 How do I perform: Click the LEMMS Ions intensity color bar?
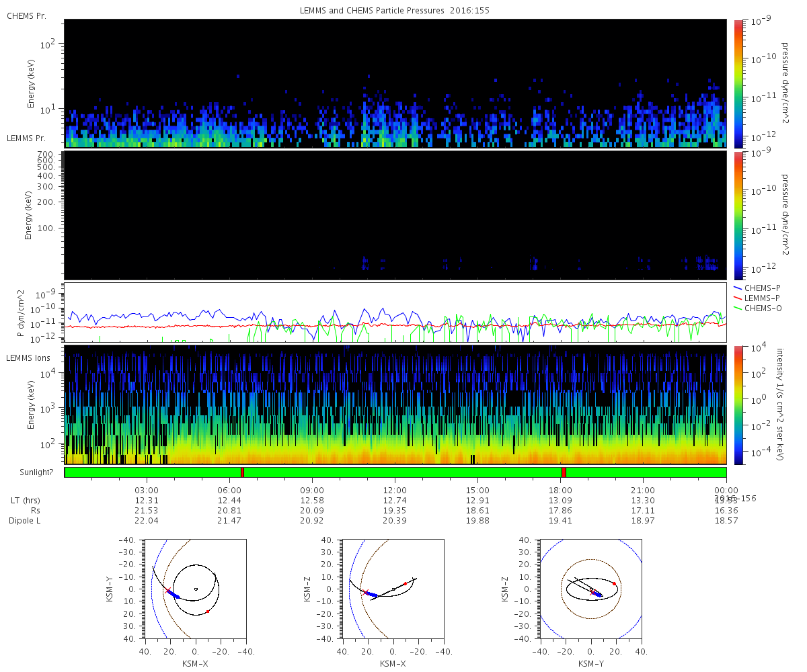pos(739,405)
